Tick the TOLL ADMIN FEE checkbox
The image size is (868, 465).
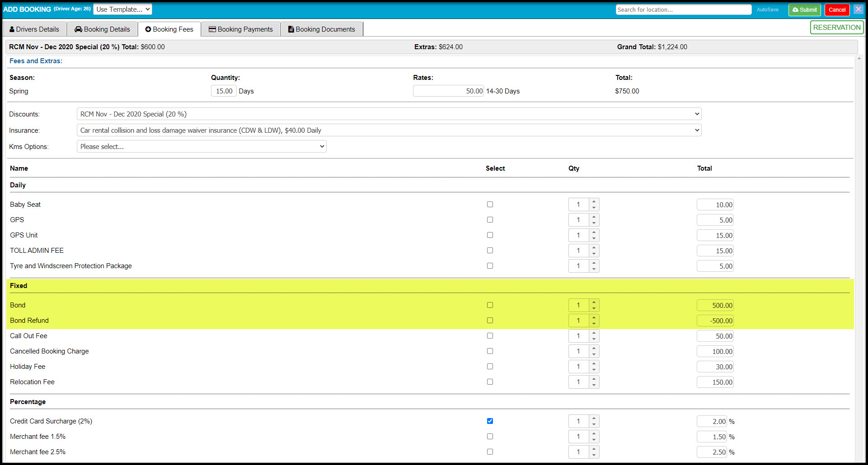(x=490, y=251)
